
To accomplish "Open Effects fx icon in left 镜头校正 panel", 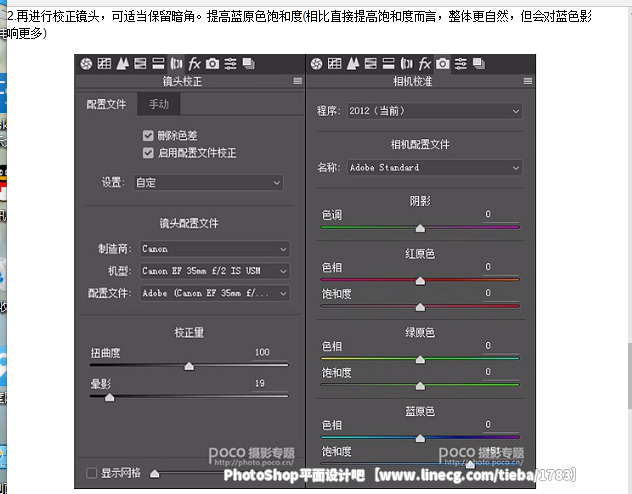I will 194,64.
